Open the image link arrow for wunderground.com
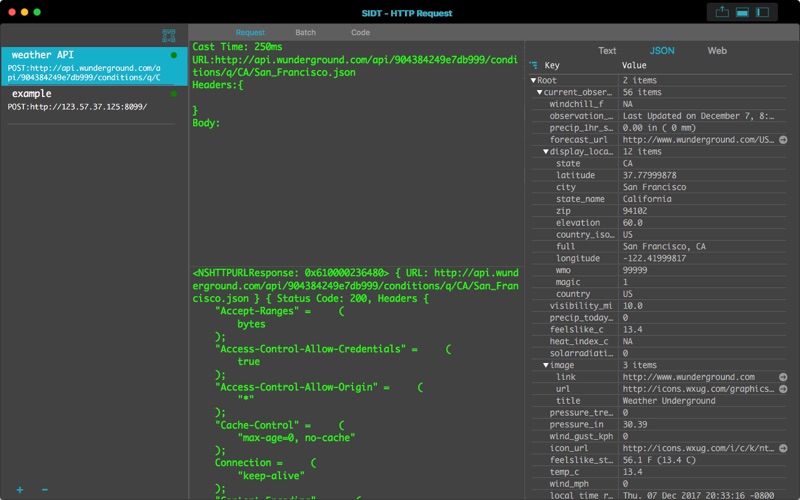The image size is (800, 500). (x=783, y=377)
